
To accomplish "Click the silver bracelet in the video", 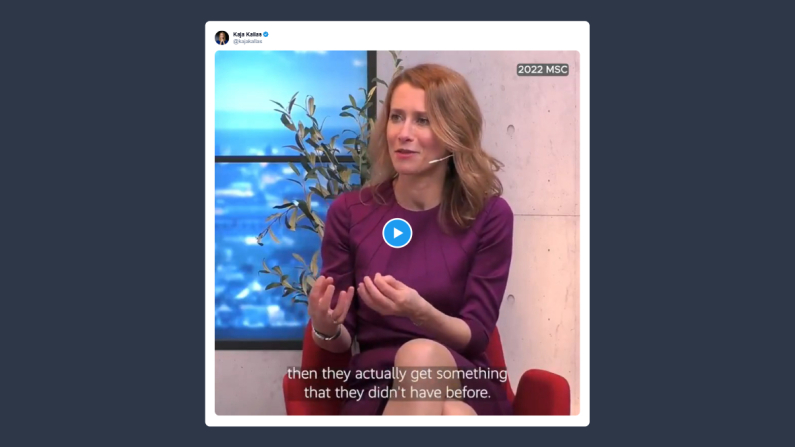I will click(326, 334).
